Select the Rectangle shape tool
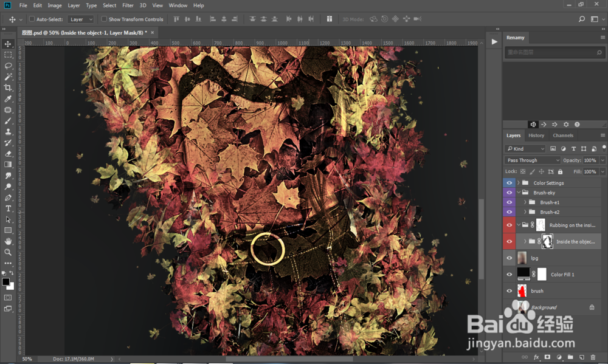The width and height of the screenshot is (608, 364). pos(8,230)
